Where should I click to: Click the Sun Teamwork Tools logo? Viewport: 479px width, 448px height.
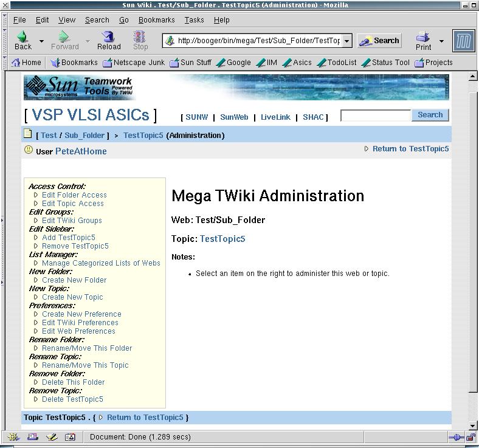pyautogui.click(x=78, y=88)
